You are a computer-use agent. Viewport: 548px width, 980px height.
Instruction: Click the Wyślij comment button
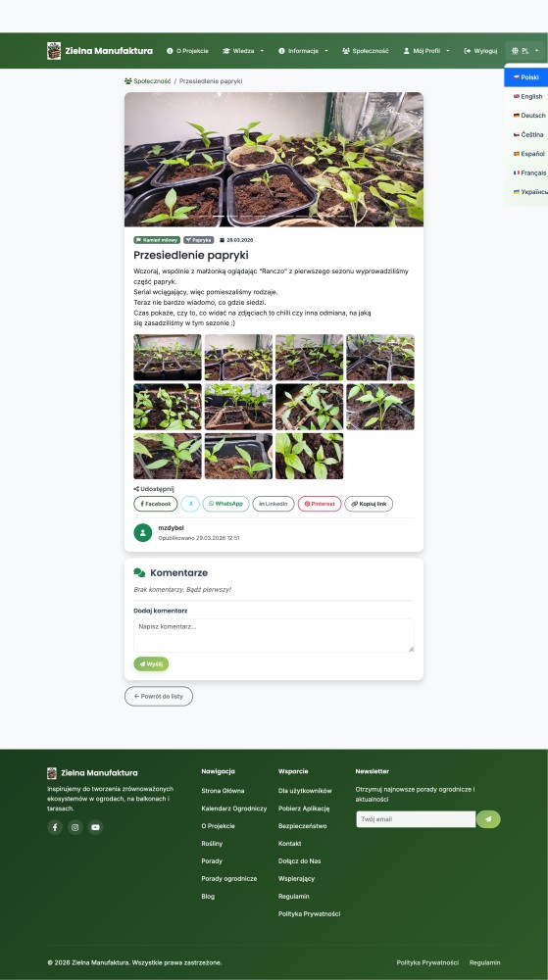(151, 663)
